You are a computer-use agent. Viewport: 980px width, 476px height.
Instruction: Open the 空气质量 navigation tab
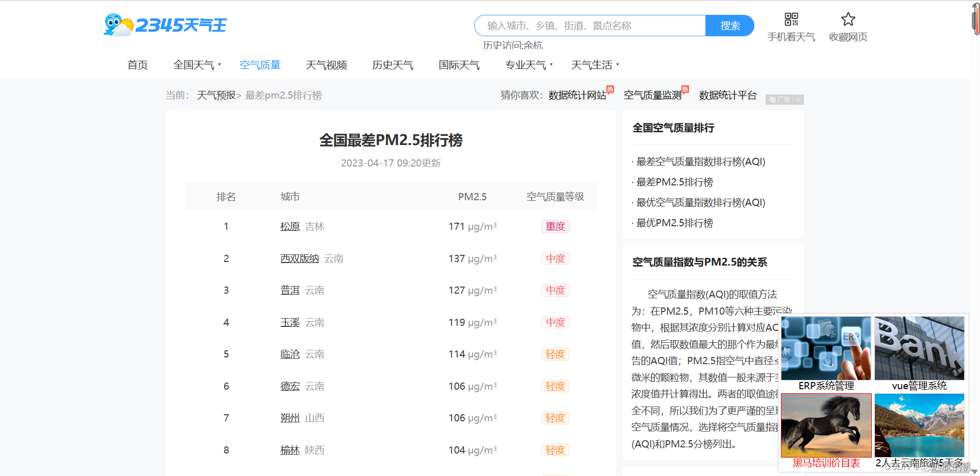(260, 65)
